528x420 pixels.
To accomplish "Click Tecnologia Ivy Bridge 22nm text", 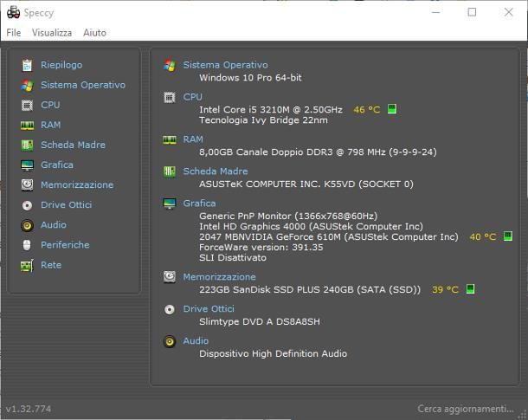I will pos(263,120).
